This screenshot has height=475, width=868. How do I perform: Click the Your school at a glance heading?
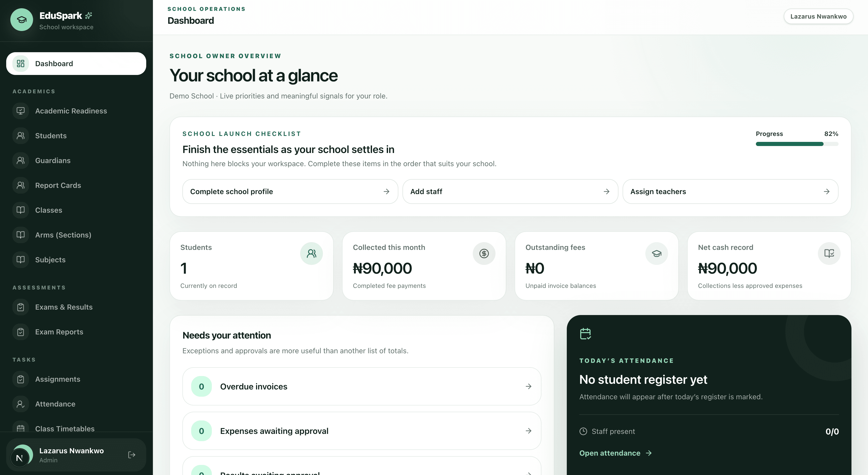pos(253,75)
